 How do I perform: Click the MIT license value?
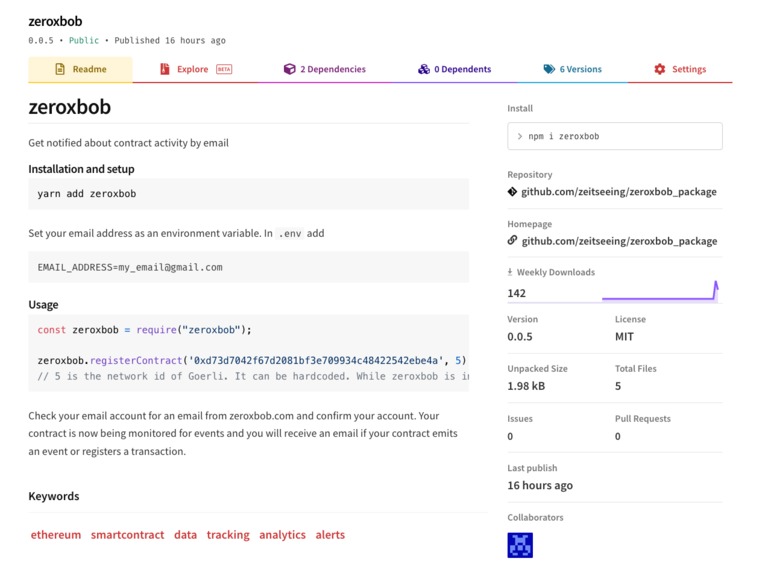624,337
